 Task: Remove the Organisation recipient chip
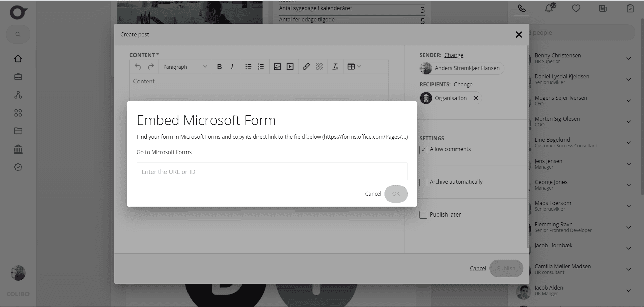tap(476, 98)
